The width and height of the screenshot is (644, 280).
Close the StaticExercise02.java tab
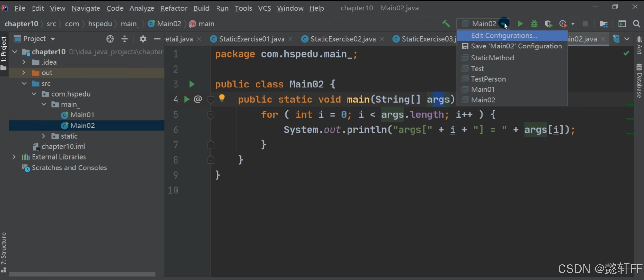382,39
